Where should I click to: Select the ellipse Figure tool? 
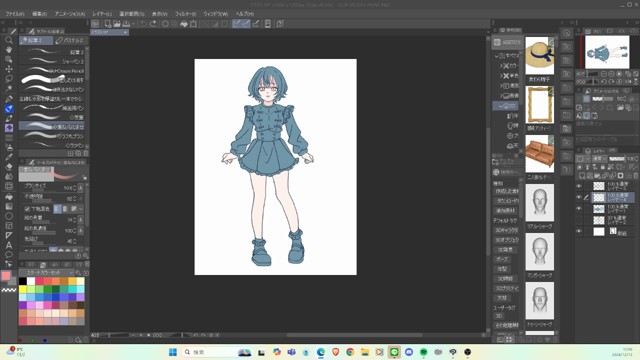(x=9, y=216)
